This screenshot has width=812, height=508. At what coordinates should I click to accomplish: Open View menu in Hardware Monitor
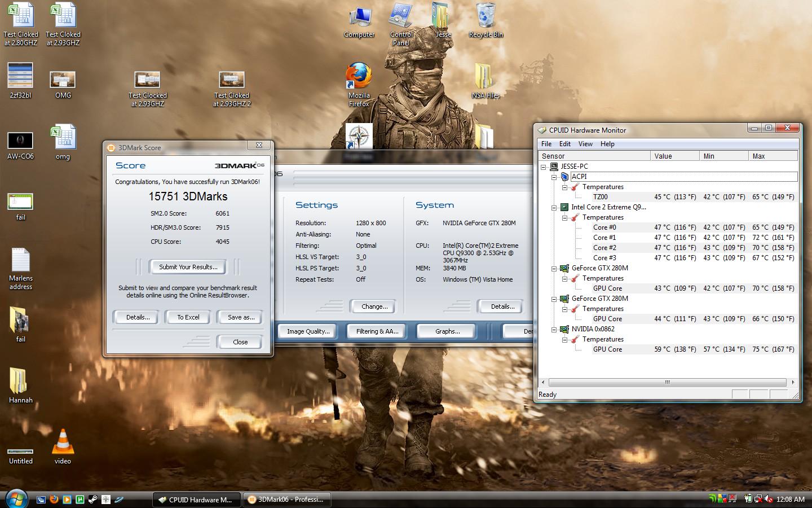click(x=585, y=144)
